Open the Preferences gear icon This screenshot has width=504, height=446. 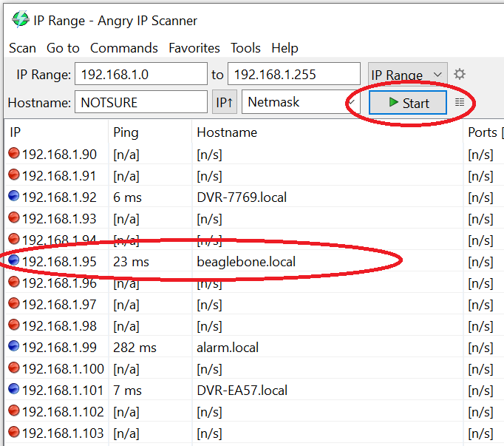coord(460,74)
